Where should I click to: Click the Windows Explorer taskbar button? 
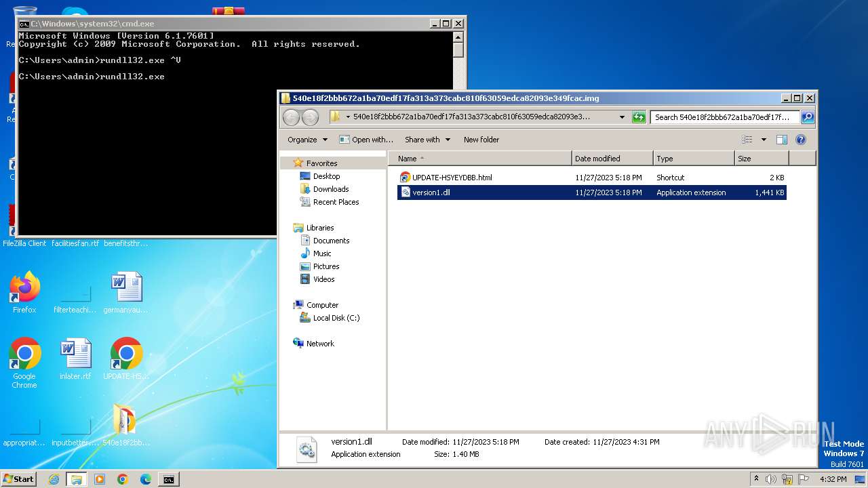pyautogui.click(x=76, y=479)
